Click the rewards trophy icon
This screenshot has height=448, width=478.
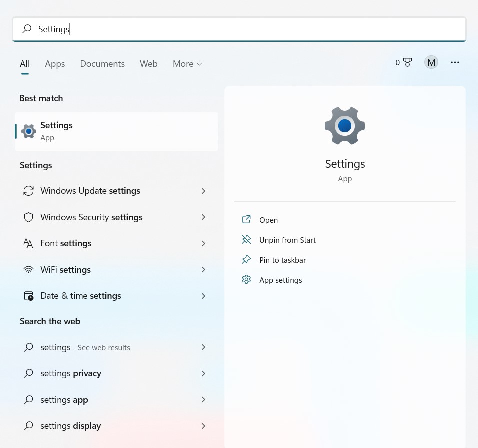point(407,62)
